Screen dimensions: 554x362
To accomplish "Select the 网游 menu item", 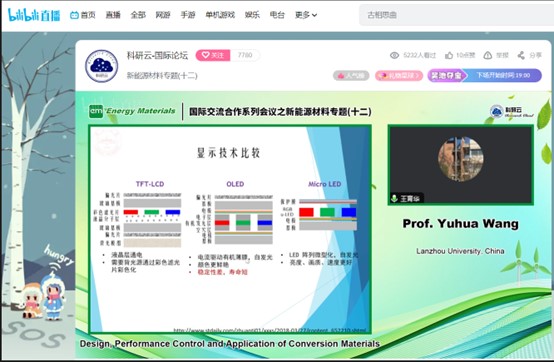I will tap(163, 15).
